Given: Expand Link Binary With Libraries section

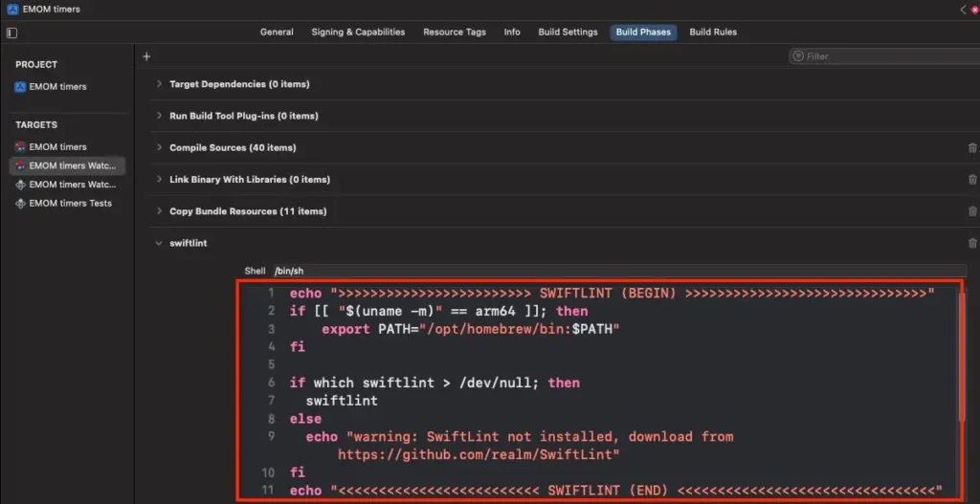Looking at the screenshot, I should [159, 179].
